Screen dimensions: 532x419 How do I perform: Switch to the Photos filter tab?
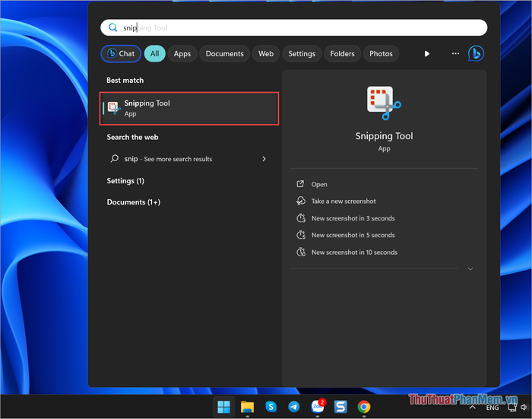[x=381, y=54]
